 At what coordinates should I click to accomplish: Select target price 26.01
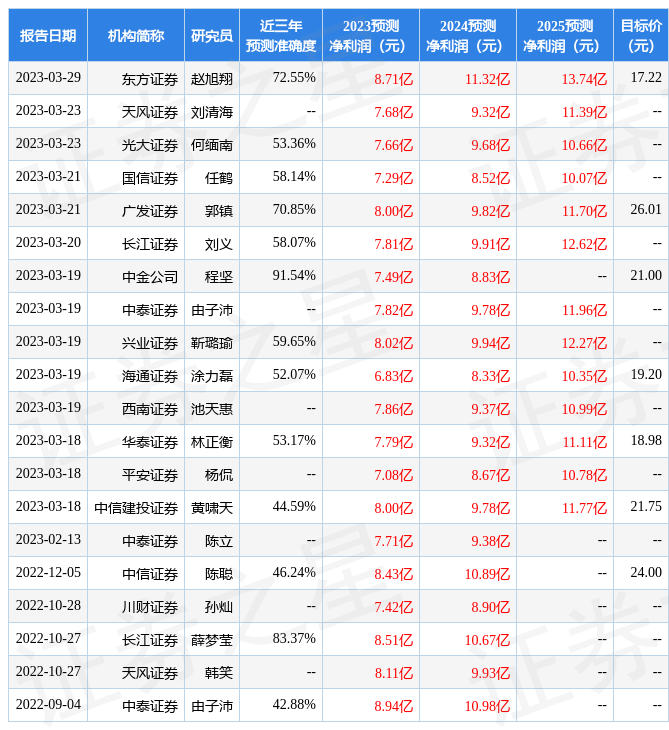(x=646, y=210)
